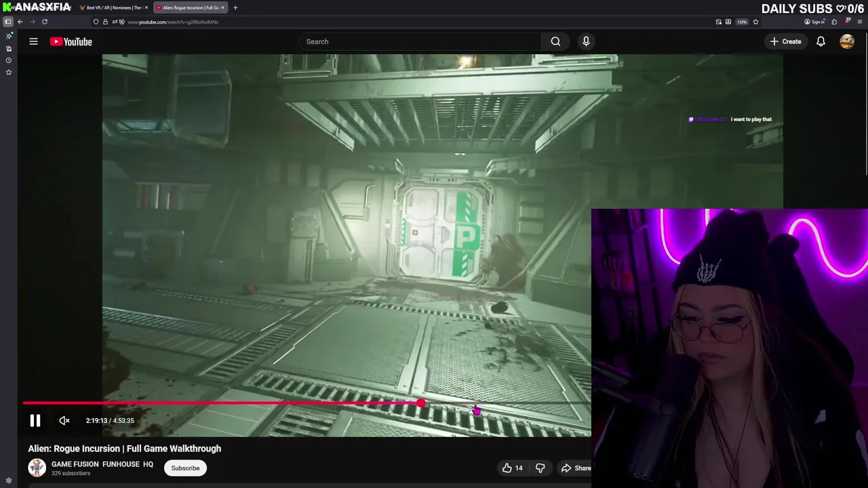Click the 329 subscribers text
The height and width of the screenshot is (488, 868).
tap(71, 473)
